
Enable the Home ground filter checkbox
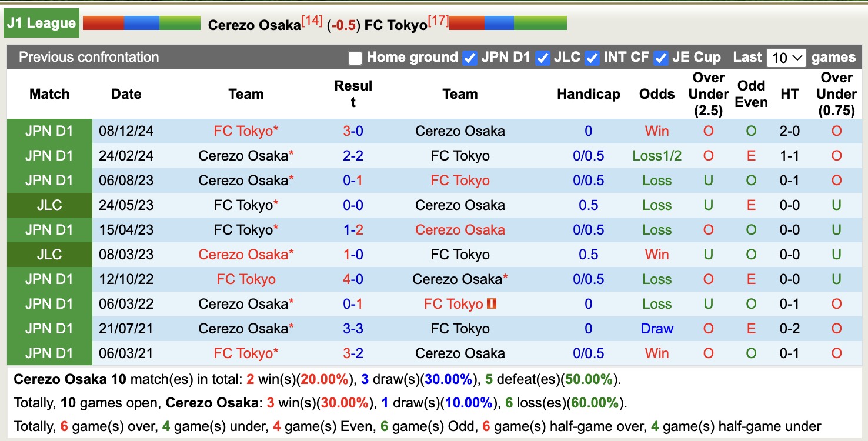(x=356, y=58)
